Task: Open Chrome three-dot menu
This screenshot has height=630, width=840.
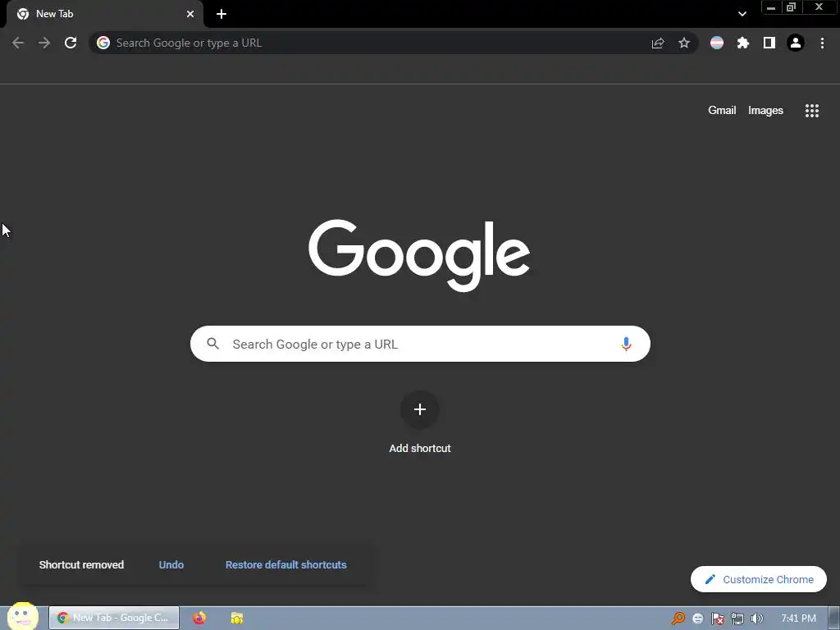Action: [x=822, y=43]
